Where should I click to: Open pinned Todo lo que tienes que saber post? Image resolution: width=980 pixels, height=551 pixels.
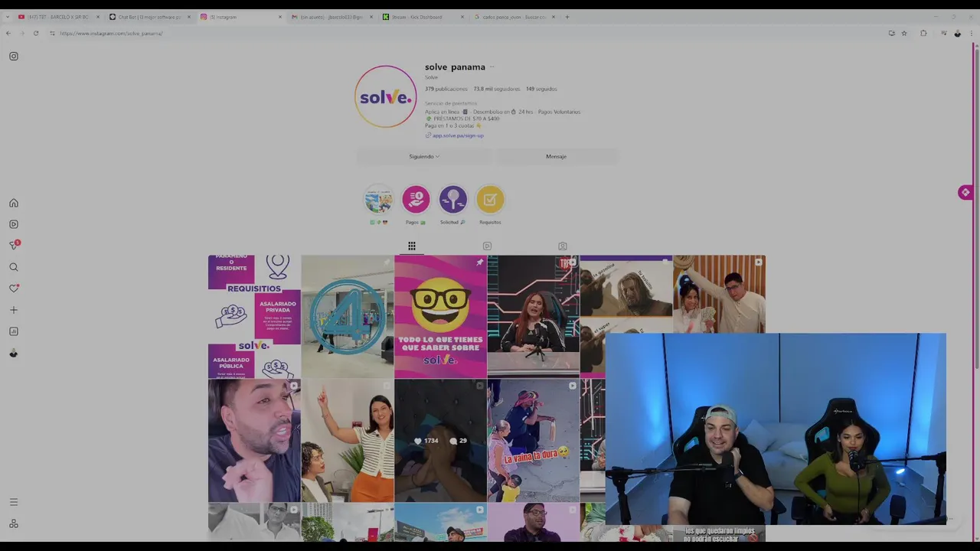440,316
